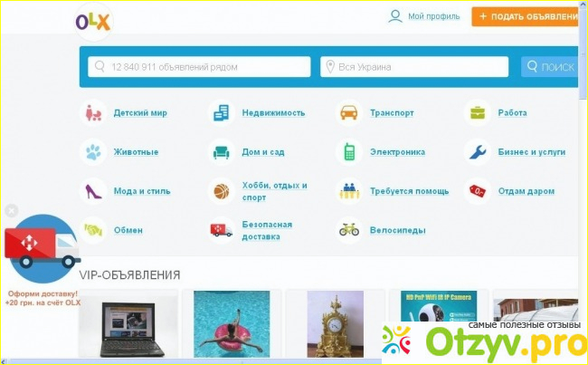Select the Недвижимость building icon
The image size is (588, 365).
click(x=221, y=113)
